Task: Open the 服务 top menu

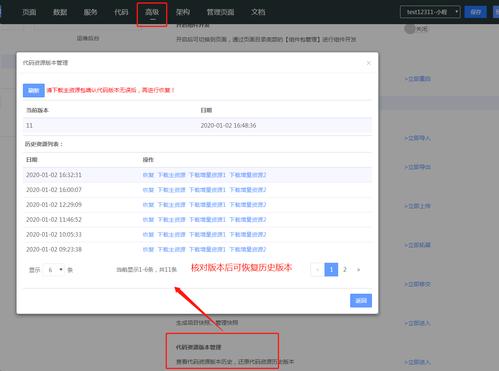Action: coord(90,12)
